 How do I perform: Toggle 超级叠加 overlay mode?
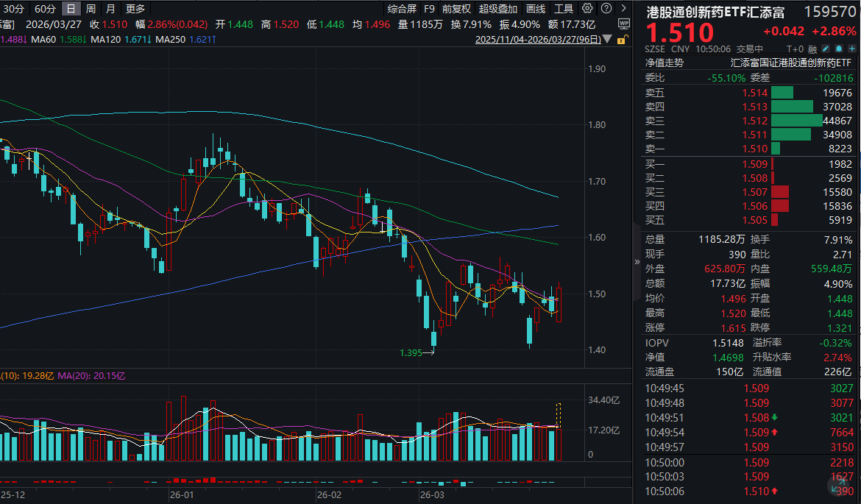click(498, 9)
